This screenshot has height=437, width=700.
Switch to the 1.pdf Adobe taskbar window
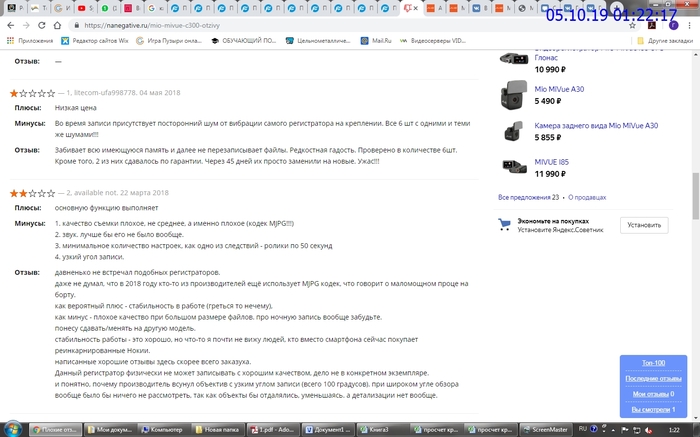click(x=272, y=429)
